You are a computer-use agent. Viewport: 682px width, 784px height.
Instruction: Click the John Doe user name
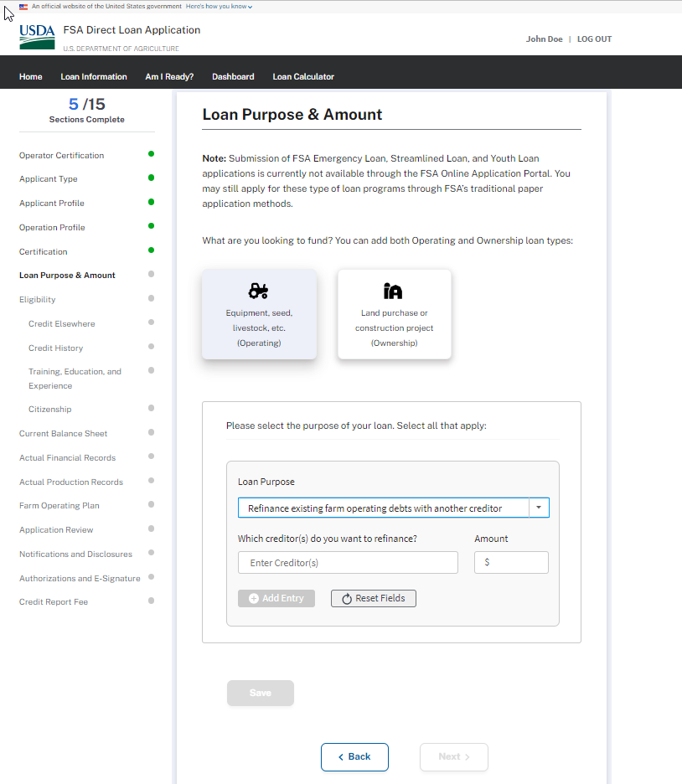544,39
